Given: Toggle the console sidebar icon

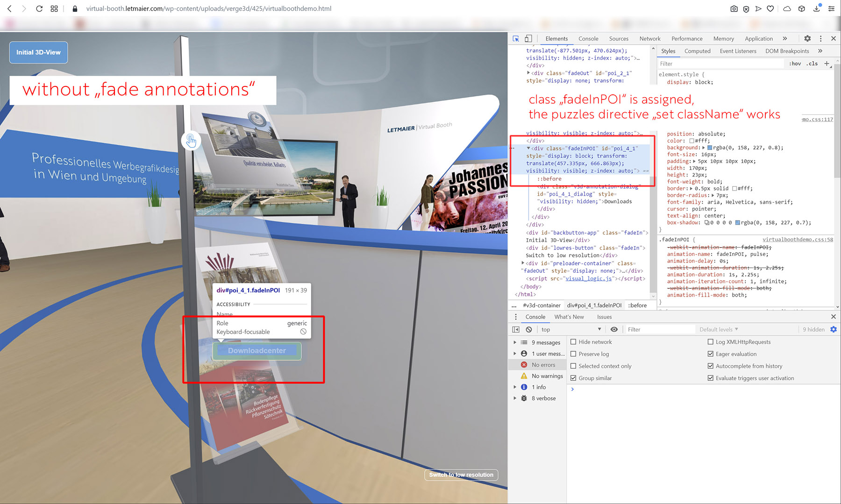Looking at the screenshot, I should [516, 329].
